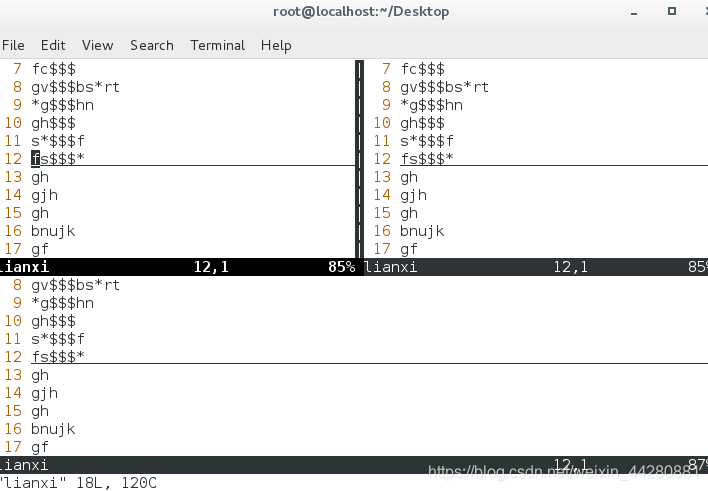The image size is (708, 491).
Task: Click line 15 'gh' in top-right pane
Action: [409, 213]
